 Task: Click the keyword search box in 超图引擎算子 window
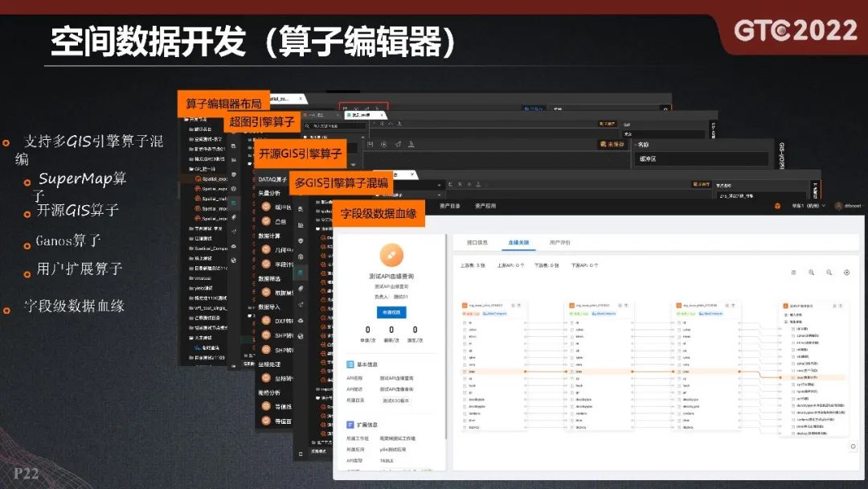coord(334,126)
